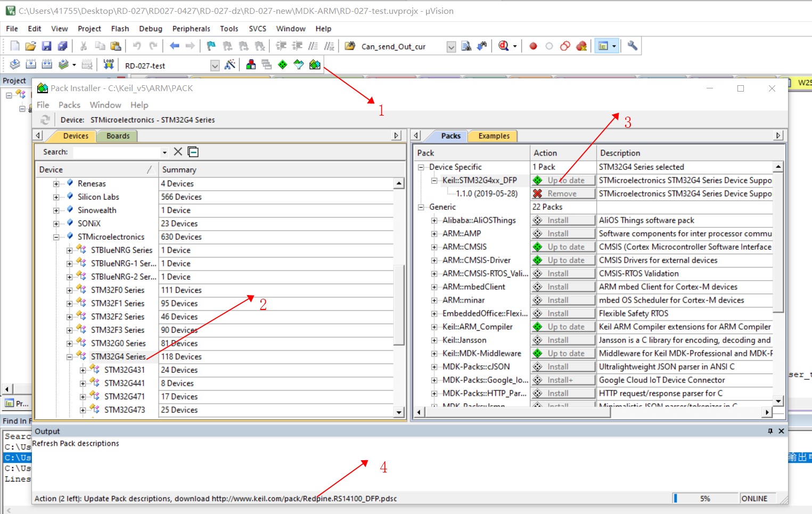Save the current file with floppy icon
This screenshot has height=514, width=812.
[x=47, y=46]
